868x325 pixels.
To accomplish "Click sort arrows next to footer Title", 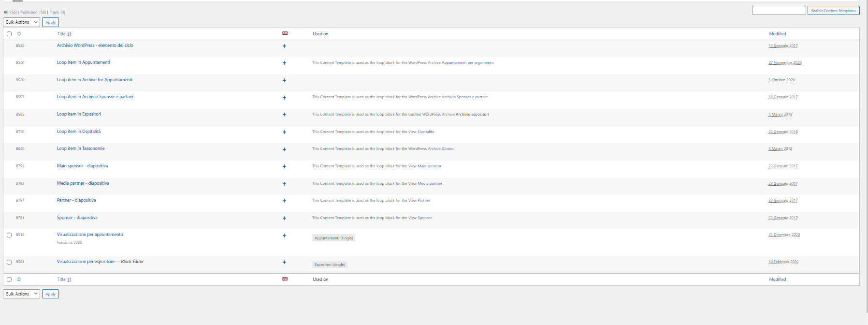I will click(69, 280).
